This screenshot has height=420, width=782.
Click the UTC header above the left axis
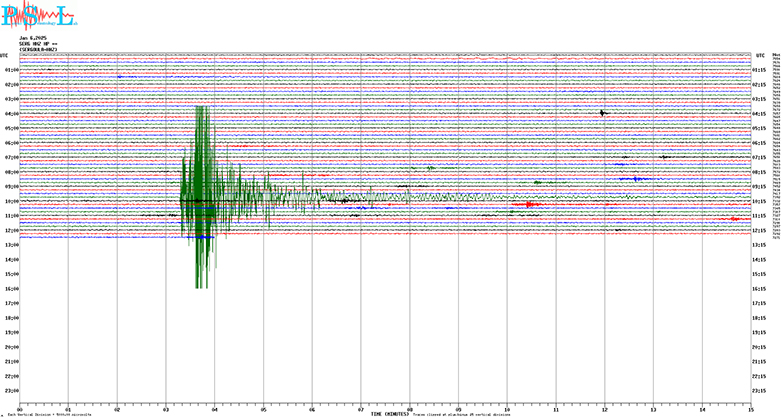pyautogui.click(x=5, y=55)
